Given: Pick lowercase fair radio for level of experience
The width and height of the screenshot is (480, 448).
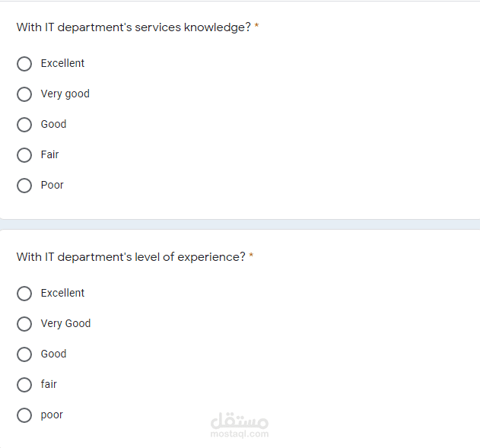Looking at the screenshot, I should pos(24,385).
